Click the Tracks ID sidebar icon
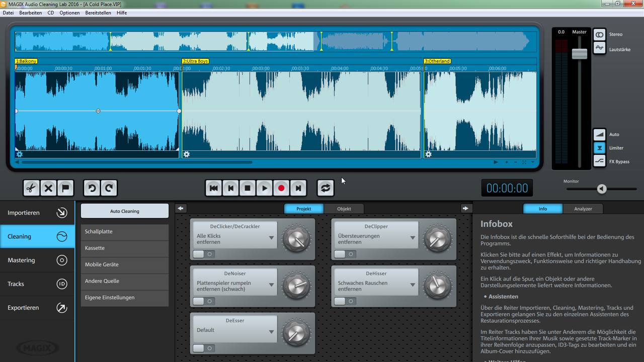Screen dimensions: 644x362 tap(62, 284)
